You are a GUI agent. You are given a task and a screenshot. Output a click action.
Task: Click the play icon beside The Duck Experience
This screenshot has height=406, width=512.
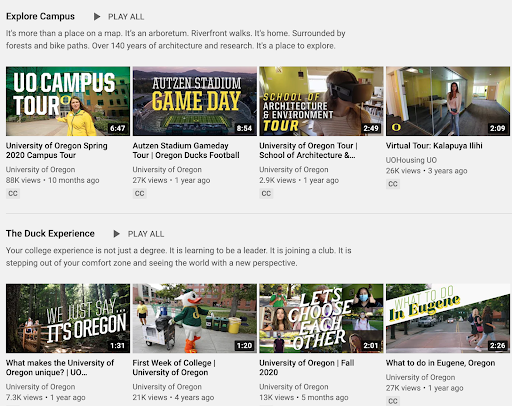116,234
